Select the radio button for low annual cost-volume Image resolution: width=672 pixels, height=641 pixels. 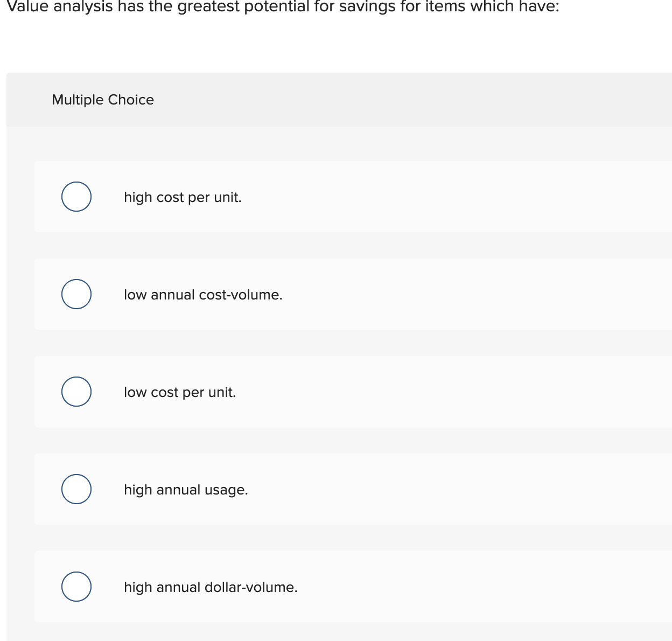click(76, 294)
